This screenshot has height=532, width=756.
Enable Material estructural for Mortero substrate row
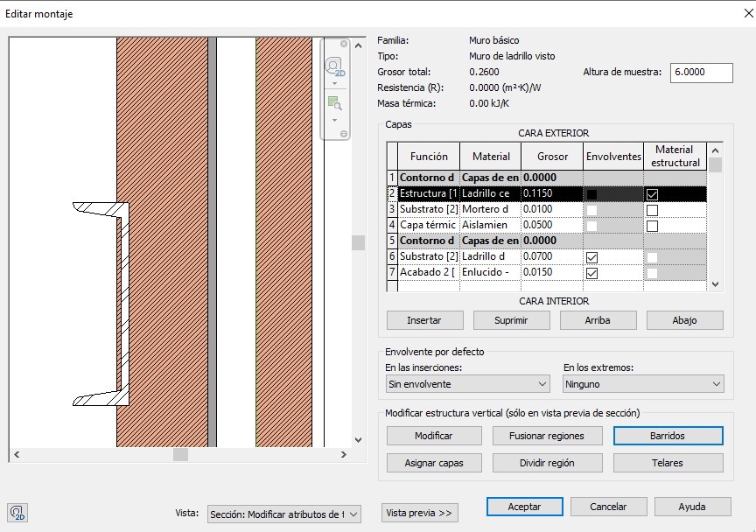pyautogui.click(x=652, y=210)
